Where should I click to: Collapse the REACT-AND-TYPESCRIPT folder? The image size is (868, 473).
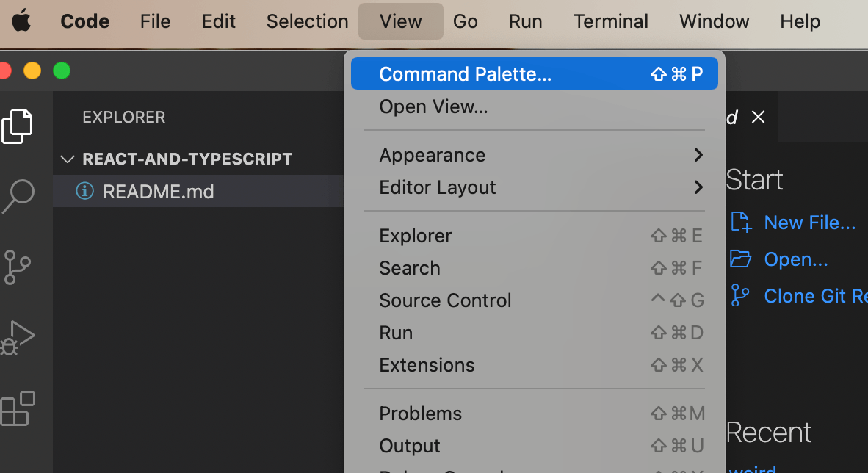[x=68, y=159]
